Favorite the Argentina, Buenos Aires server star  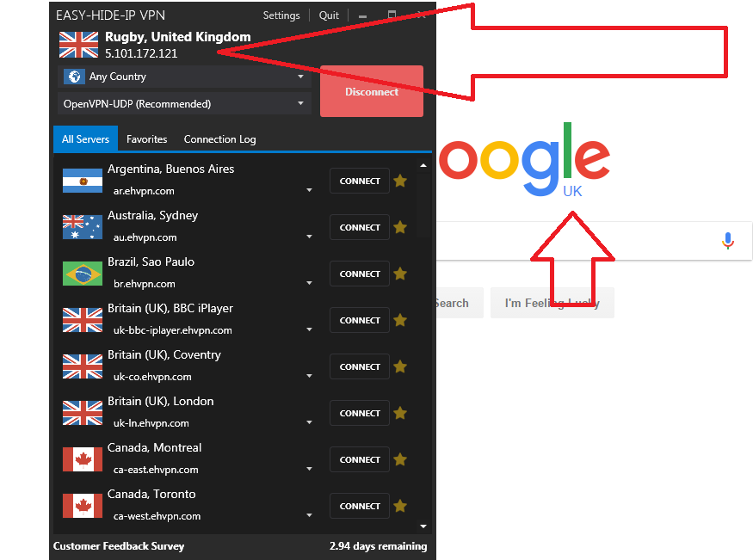click(400, 181)
